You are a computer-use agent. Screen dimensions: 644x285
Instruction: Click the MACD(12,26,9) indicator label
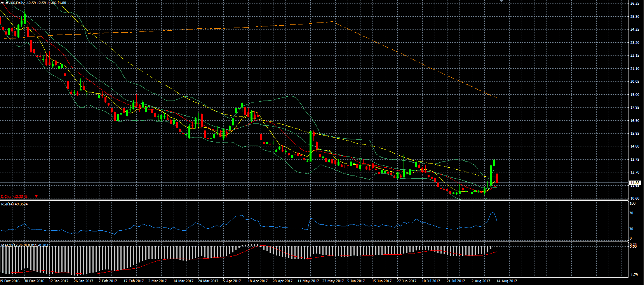pyautogui.click(x=25, y=245)
